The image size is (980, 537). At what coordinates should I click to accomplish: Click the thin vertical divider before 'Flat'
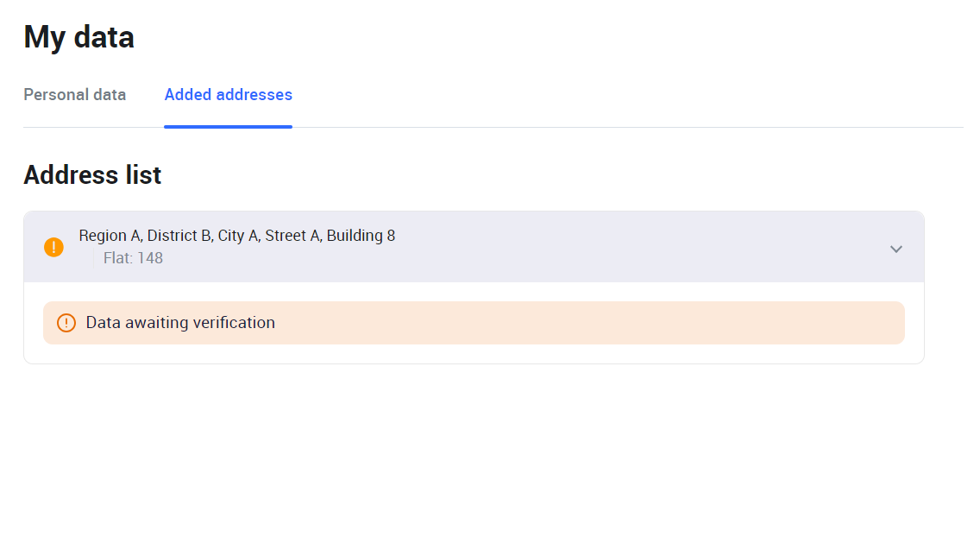[93, 258]
